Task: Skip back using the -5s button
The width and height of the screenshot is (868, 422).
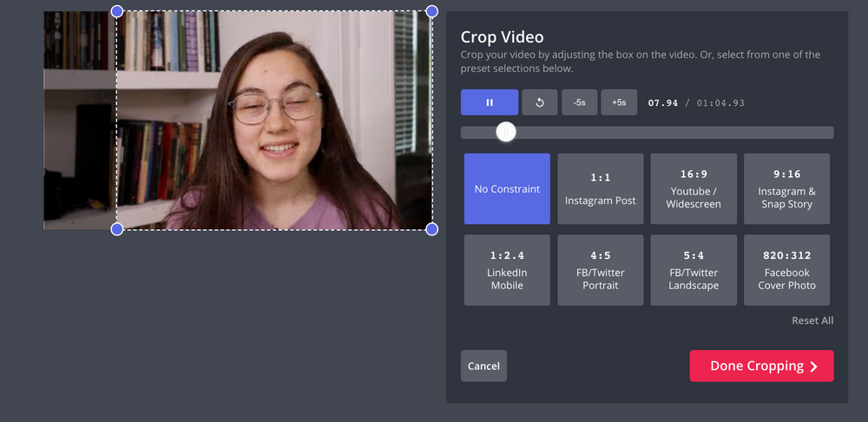Action: pyautogui.click(x=580, y=102)
